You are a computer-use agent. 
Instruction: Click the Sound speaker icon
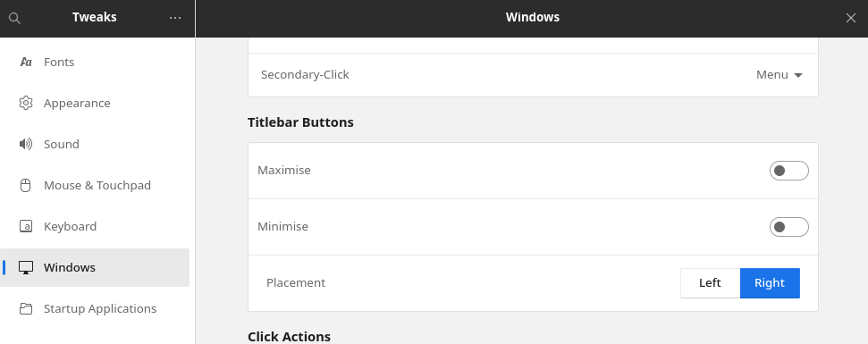point(25,145)
